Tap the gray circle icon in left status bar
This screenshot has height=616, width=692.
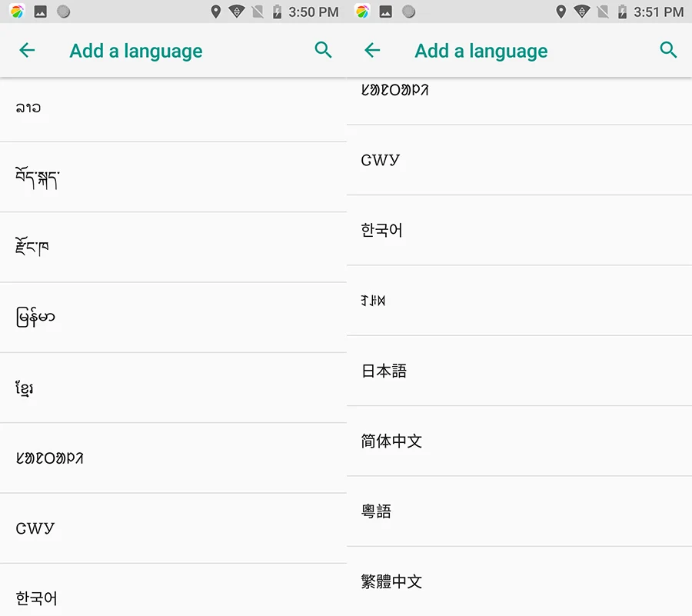click(x=64, y=12)
